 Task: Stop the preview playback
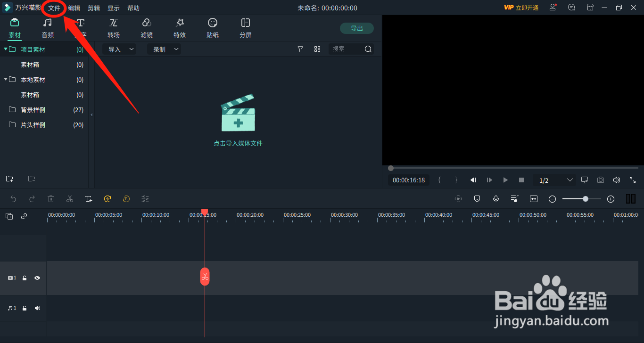(x=521, y=180)
